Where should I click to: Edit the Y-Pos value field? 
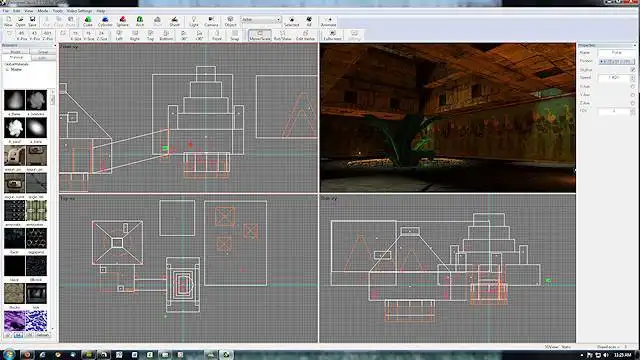click(35, 33)
